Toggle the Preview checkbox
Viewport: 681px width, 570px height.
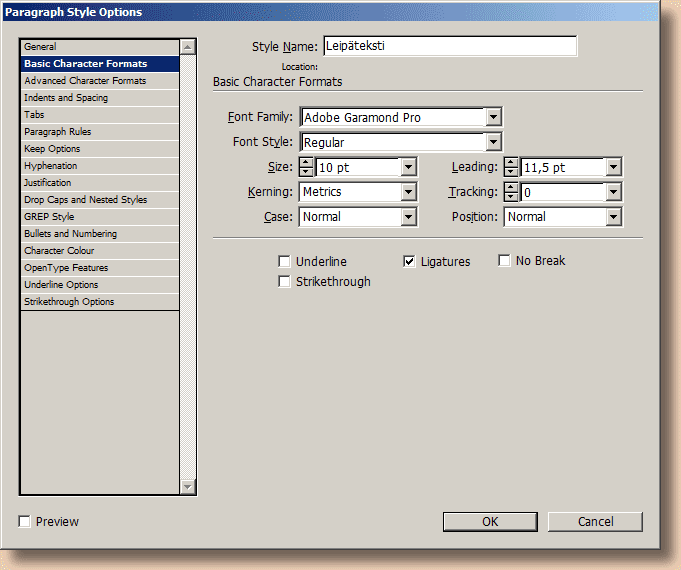tap(25, 522)
